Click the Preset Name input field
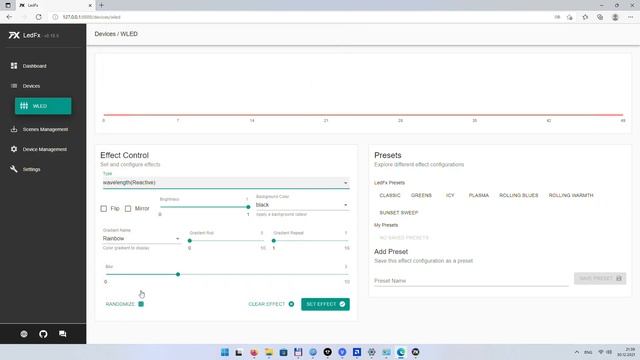This screenshot has height=360, width=640. pyautogui.click(x=471, y=281)
